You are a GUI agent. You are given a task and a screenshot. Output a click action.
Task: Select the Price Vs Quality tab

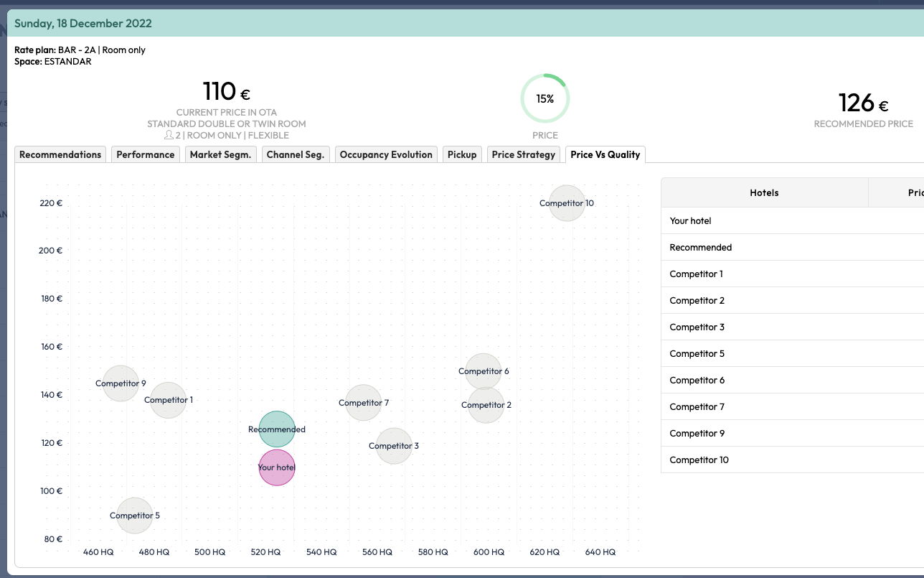605,154
